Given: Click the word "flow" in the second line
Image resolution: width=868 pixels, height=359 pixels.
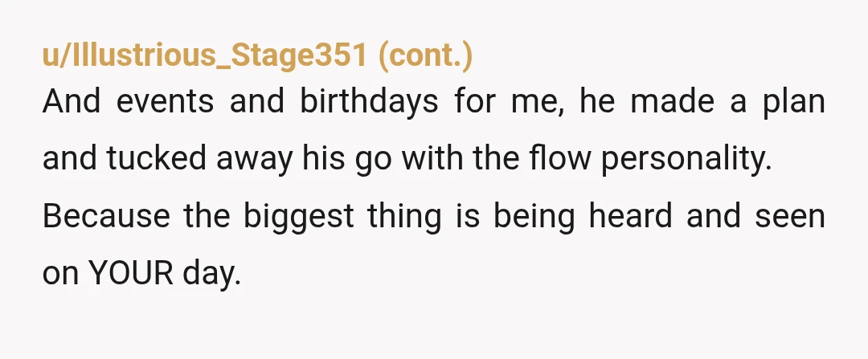Looking at the screenshot, I should point(560,157).
